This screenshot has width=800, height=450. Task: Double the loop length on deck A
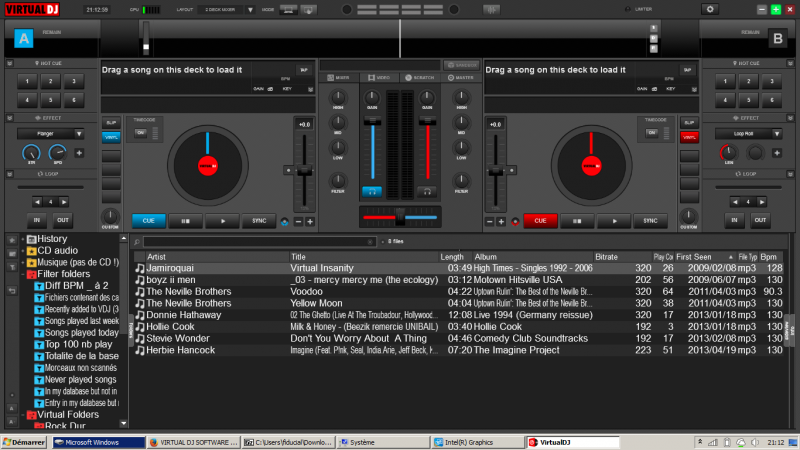click(64, 202)
